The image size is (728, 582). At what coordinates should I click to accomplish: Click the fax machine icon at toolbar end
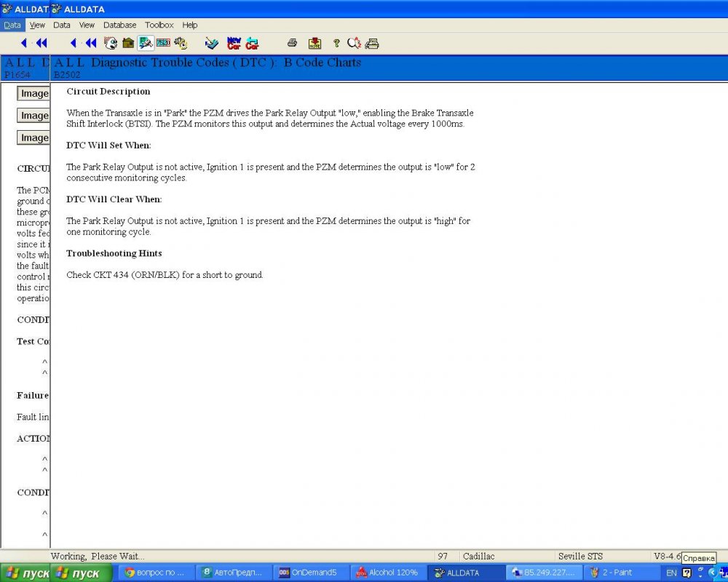[x=372, y=43]
